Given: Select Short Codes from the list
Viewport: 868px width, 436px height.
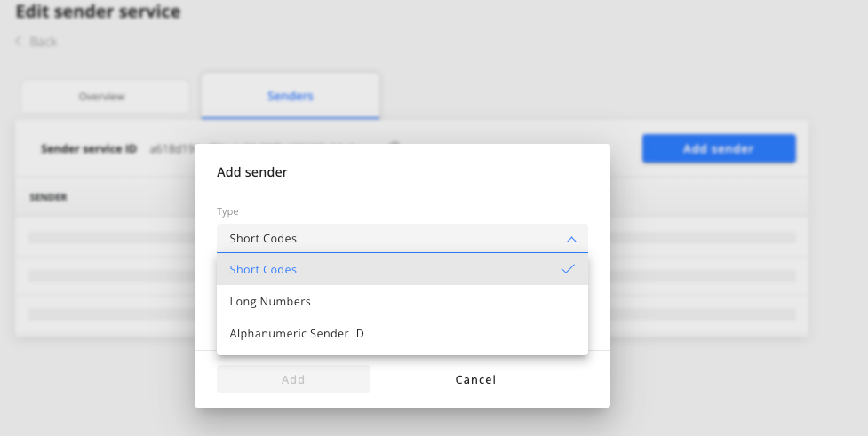Looking at the screenshot, I should click(402, 269).
